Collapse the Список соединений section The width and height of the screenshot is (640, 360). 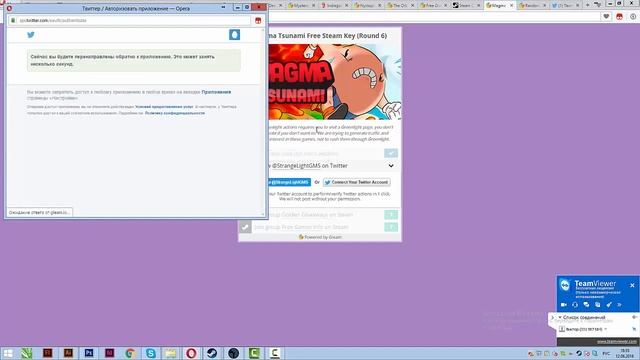(x=560, y=317)
